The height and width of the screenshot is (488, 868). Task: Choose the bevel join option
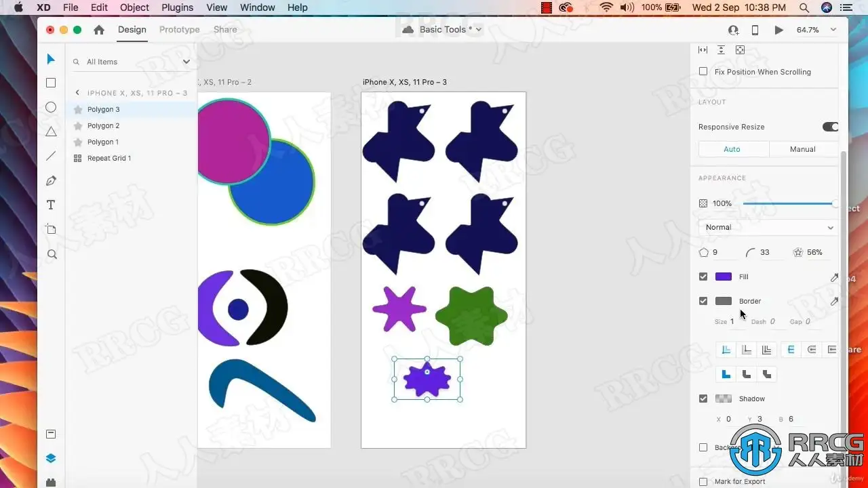pyautogui.click(x=767, y=374)
